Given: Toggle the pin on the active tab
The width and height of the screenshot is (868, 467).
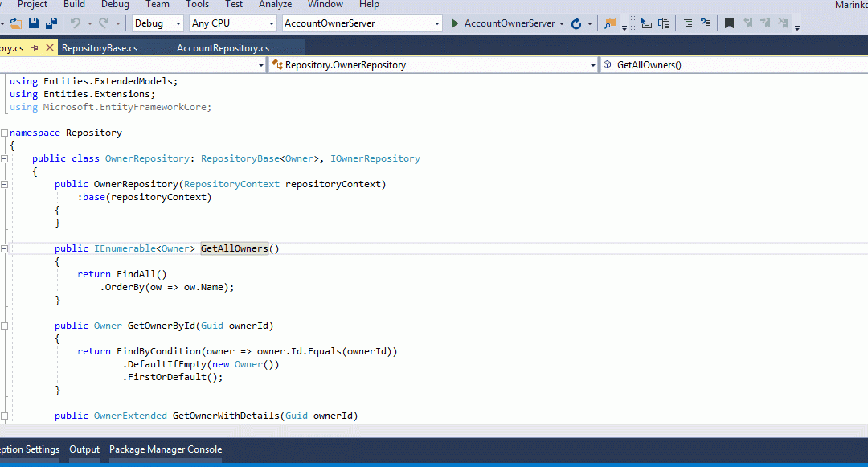Looking at the screenshot, I should tap(35, 48).
